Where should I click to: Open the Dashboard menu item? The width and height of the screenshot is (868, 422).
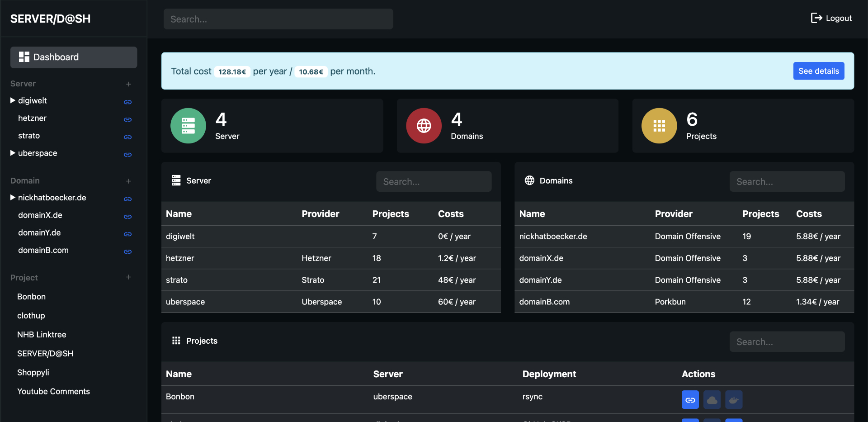point(74,57)
